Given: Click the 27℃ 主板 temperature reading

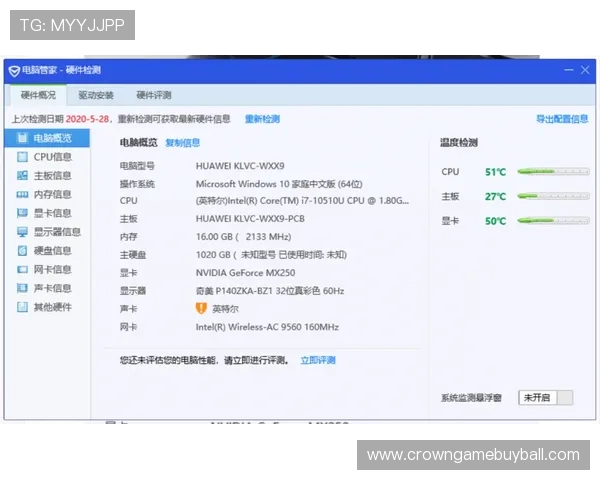Looking at the screenshot, I should click(496, 196).
